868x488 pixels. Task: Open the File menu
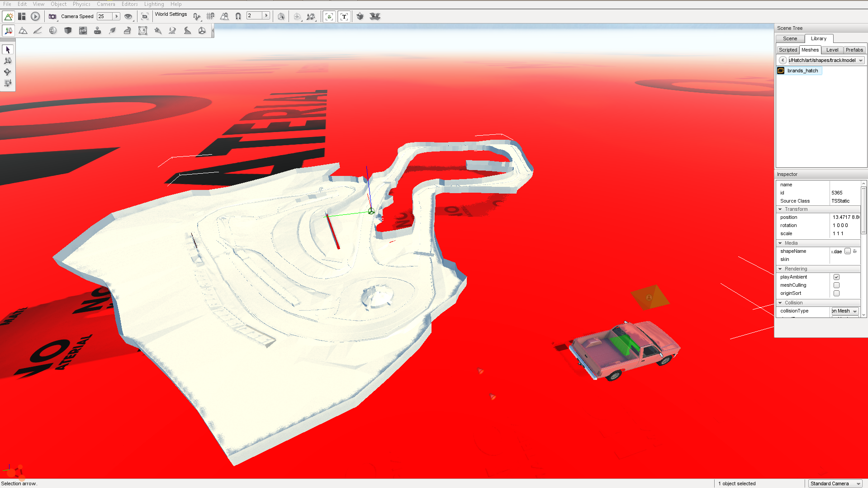tap(7, 4)
